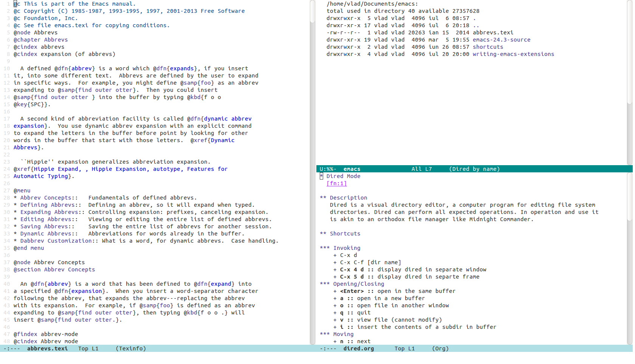This screenshot has width=635, height=364.
Task: Open the emacs-24.3-source directory in dired
Action: 501,40
